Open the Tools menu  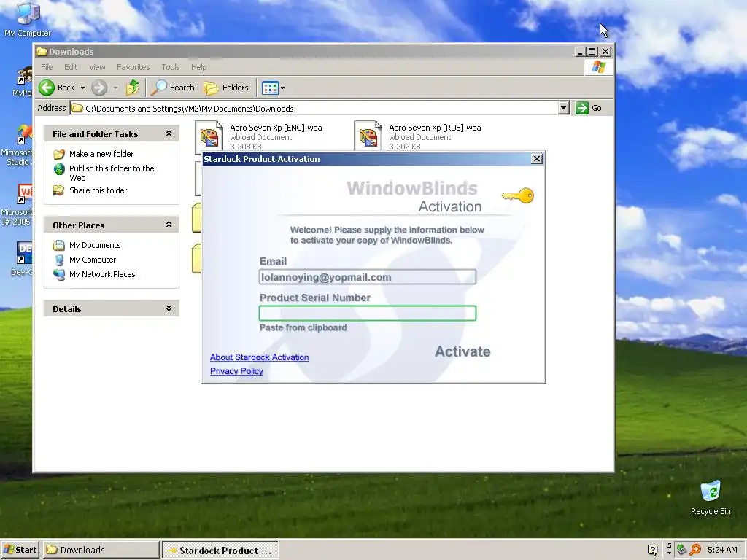pos(171,67)
